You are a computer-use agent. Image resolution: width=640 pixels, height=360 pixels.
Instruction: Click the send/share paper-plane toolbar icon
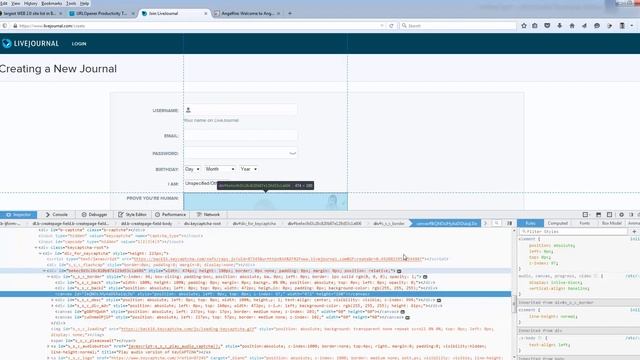click(x=584, y=26)
